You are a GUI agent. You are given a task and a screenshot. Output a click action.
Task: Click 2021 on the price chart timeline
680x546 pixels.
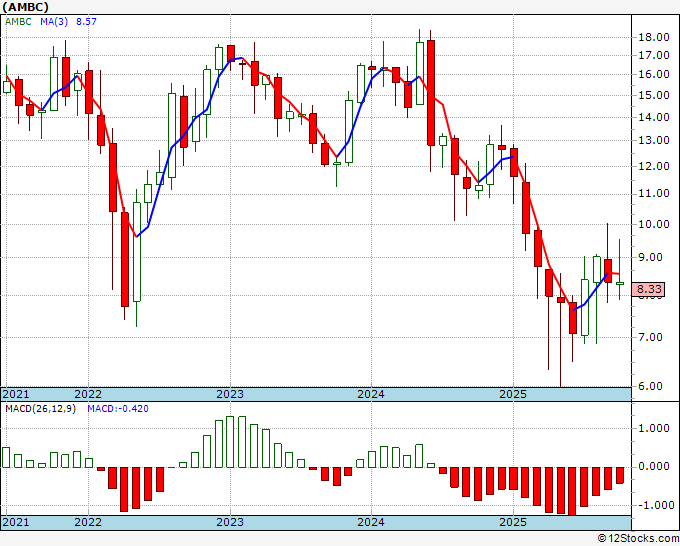point(16,394)
